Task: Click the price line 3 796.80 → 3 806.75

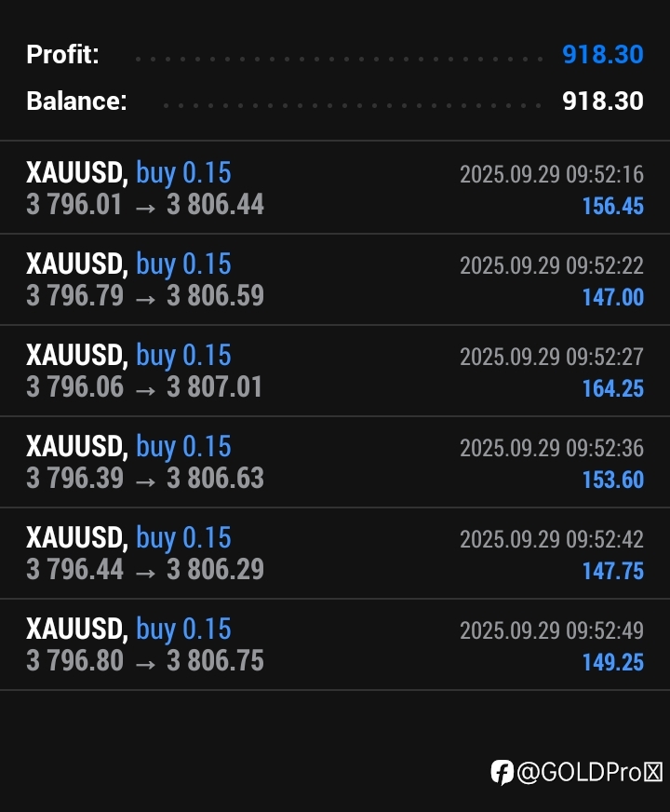Action: click(x=144, y=660)
